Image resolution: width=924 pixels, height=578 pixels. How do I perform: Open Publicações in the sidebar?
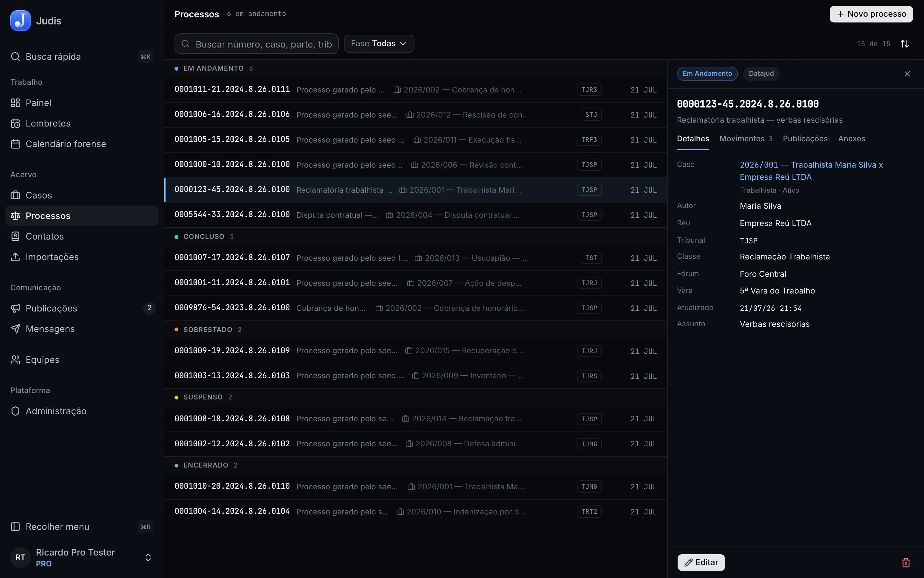click(82, 309)
